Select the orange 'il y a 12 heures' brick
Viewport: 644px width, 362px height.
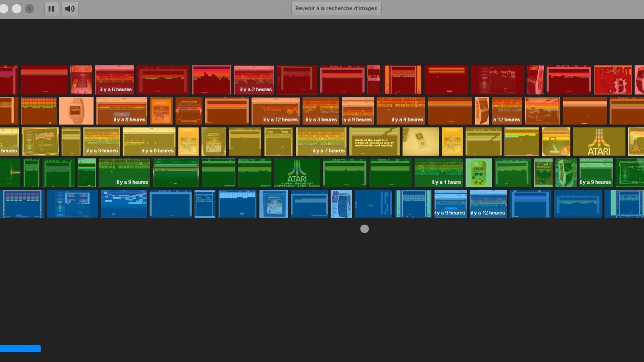pos(275,111)
